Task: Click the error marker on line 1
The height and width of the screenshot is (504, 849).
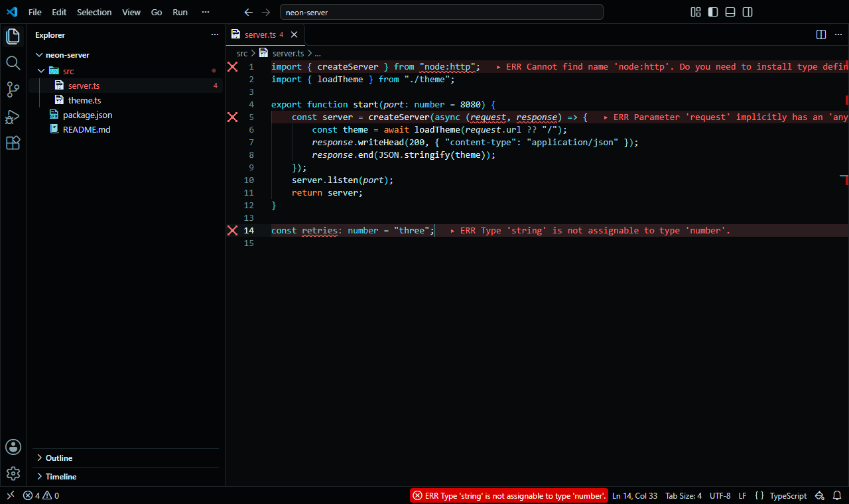Action: tap(233, 66)
